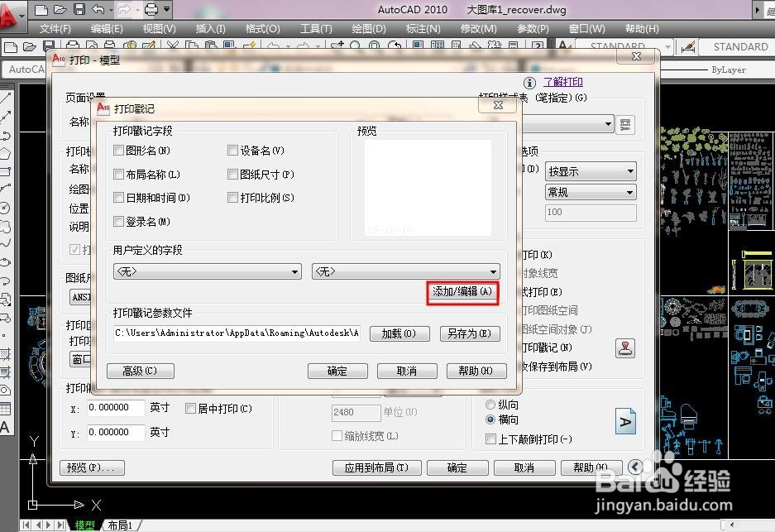Open the 常规 quality dropdown

[x=591, y=192]
